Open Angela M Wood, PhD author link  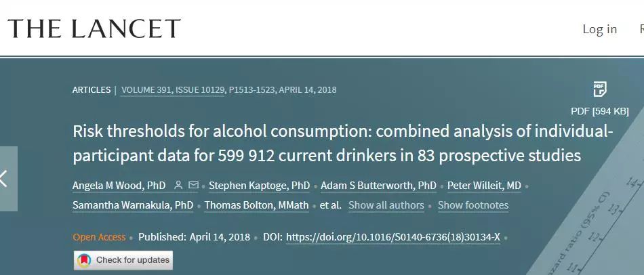point(119,186)
